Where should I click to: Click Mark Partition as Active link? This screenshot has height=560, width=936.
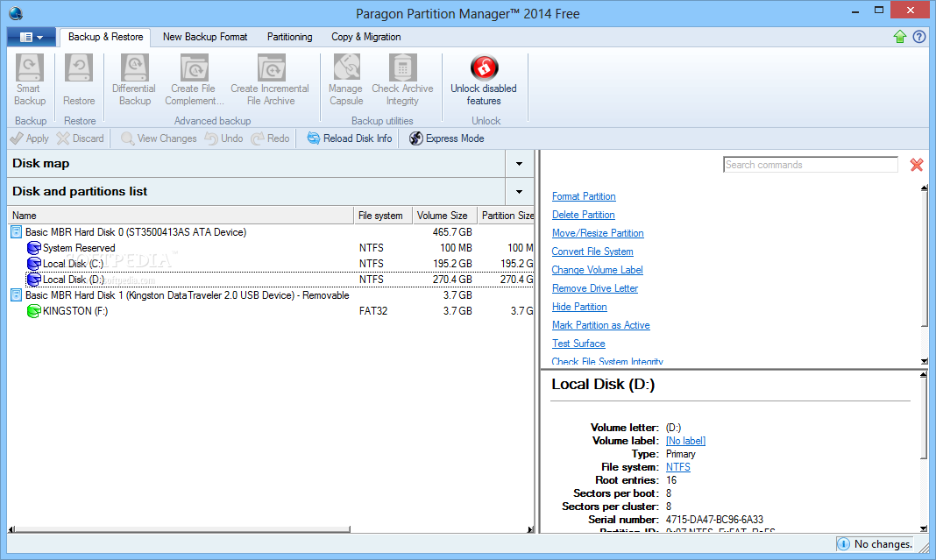[600, 325]
